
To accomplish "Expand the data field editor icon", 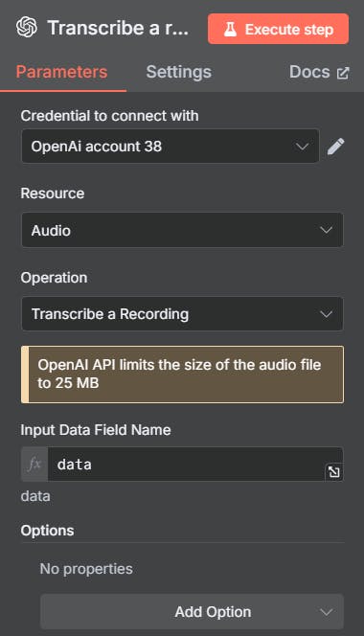I will (x=334, y=471).
